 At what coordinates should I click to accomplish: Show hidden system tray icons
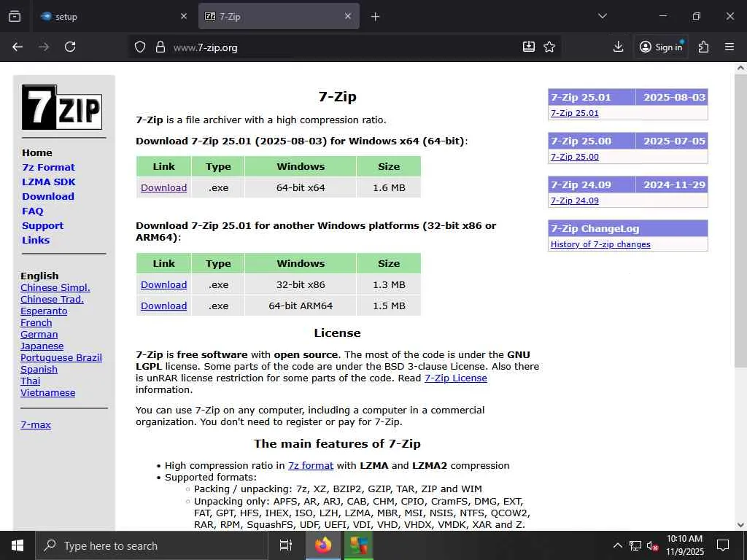tap(617, 545)
